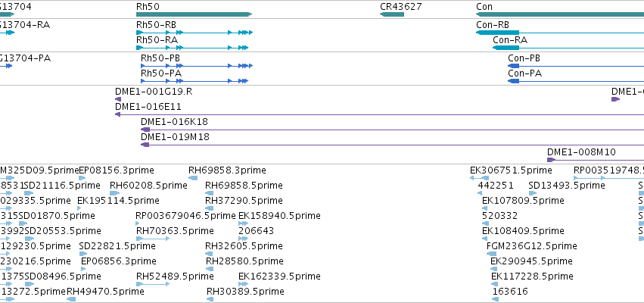644x303 pixels.
Task: Select the CR43627 gene arrow glyph
Action: [x=392, y=14]
